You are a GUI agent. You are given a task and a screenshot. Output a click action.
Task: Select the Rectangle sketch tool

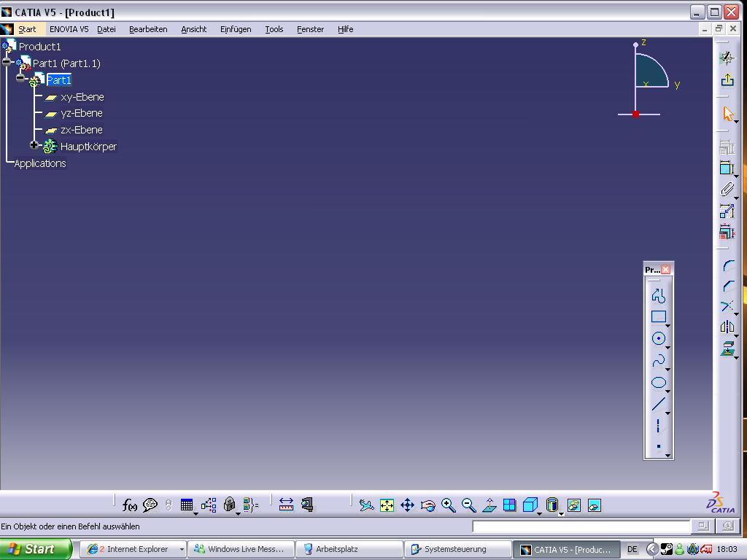[x=658, y=317]
